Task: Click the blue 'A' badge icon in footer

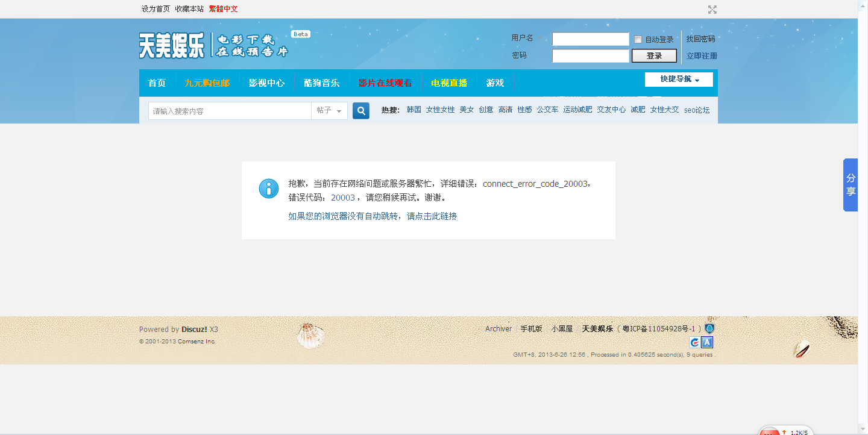Action: 707,342
